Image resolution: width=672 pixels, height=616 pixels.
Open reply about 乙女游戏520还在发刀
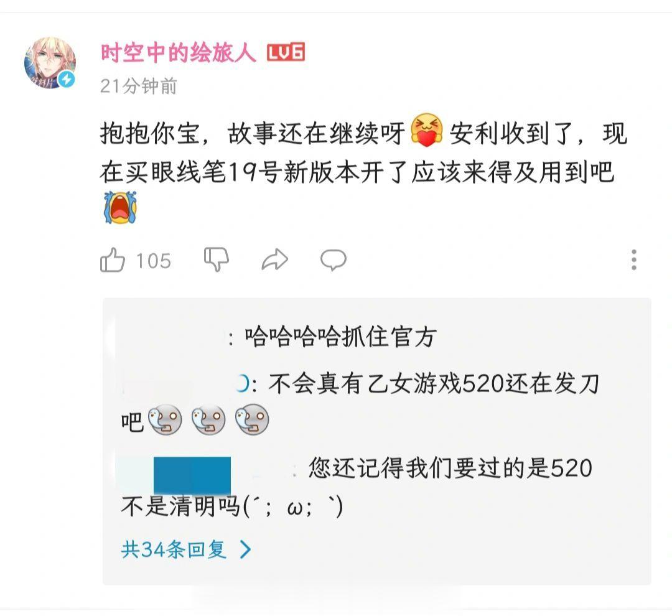360,402
